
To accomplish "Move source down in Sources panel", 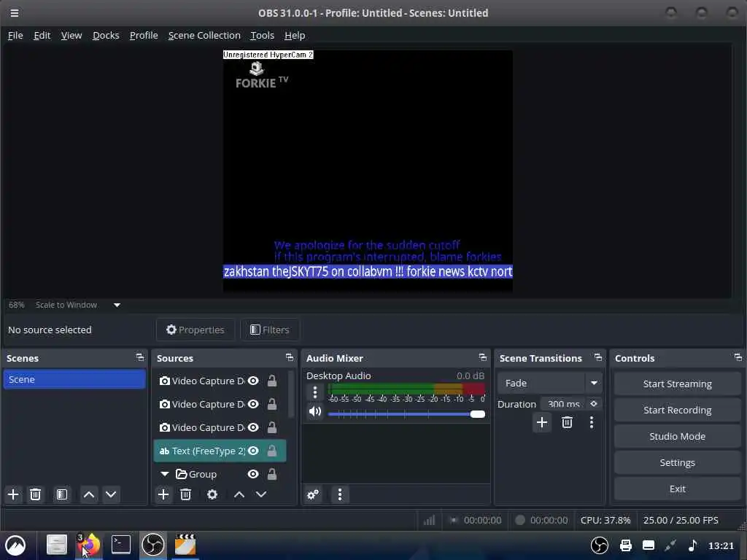I will (x=261, y=494).
